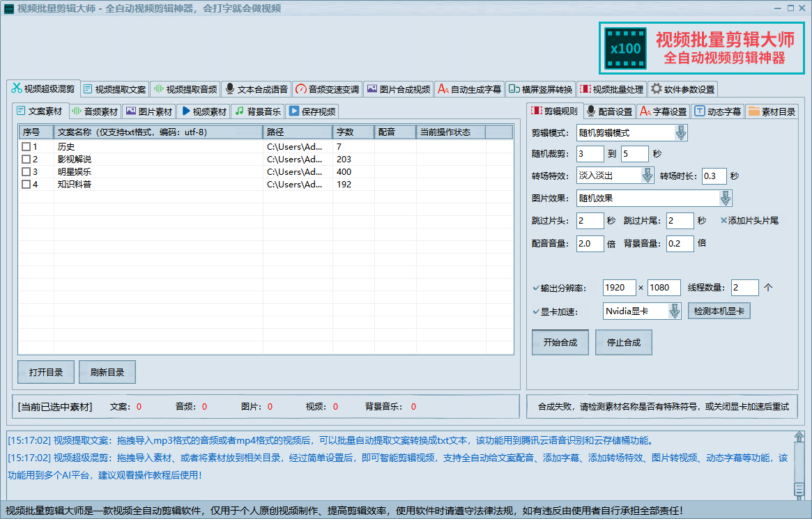Open the 显卡加速 graphics card dropdown
The image size is (812, 519).
[674, 311]
